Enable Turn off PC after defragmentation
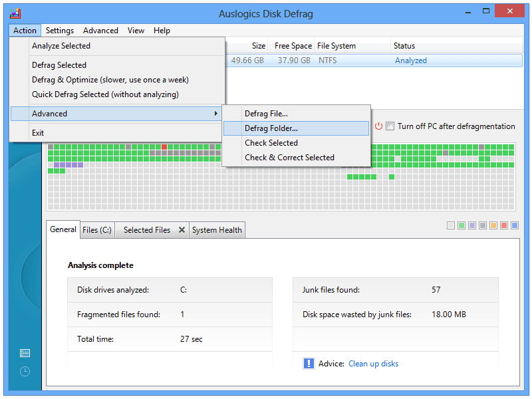532x399 pixels. tap(389, 126)
